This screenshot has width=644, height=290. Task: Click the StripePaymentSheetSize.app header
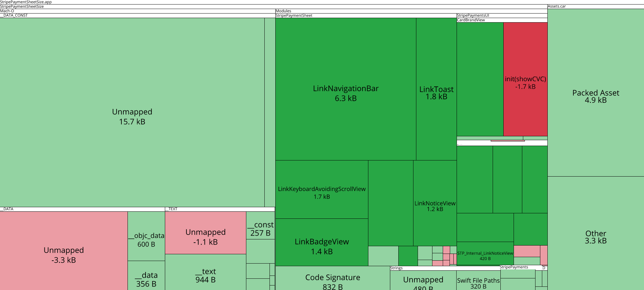point(322,2)
